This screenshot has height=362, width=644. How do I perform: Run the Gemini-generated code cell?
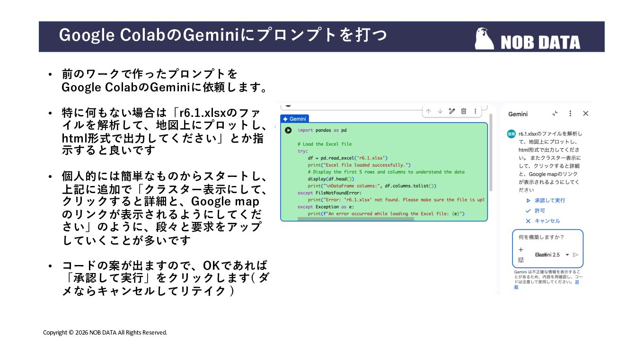(288, 130)
